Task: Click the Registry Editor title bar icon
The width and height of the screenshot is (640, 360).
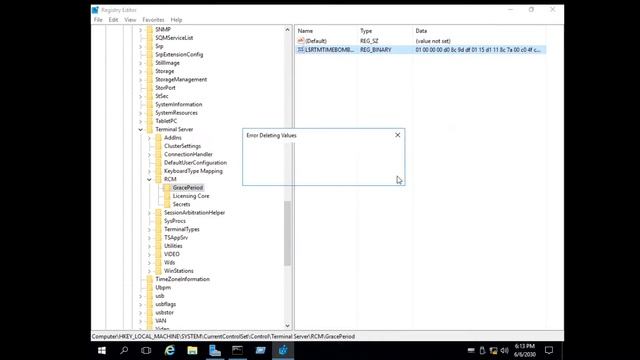Action: [x=95, y=10]
